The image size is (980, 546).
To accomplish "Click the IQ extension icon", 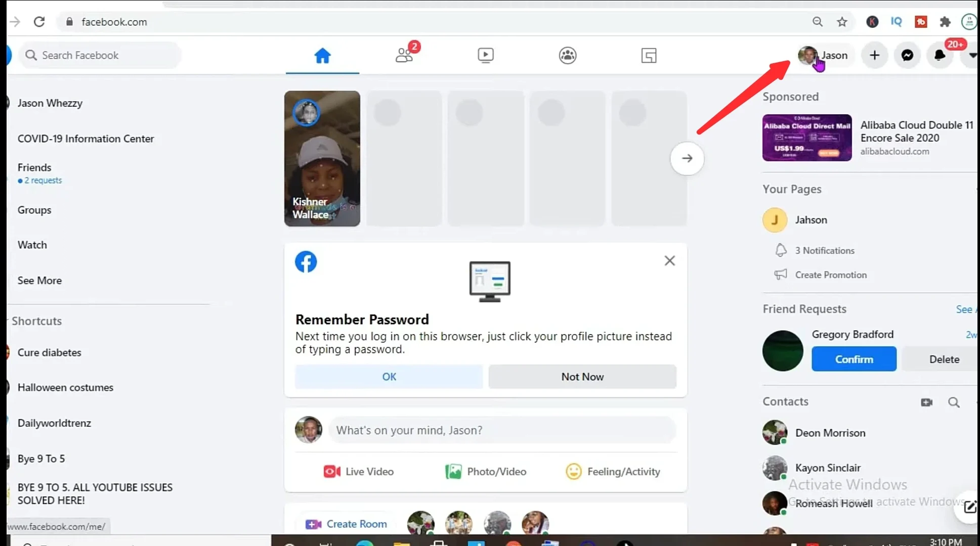I will (x=896, y=22).
